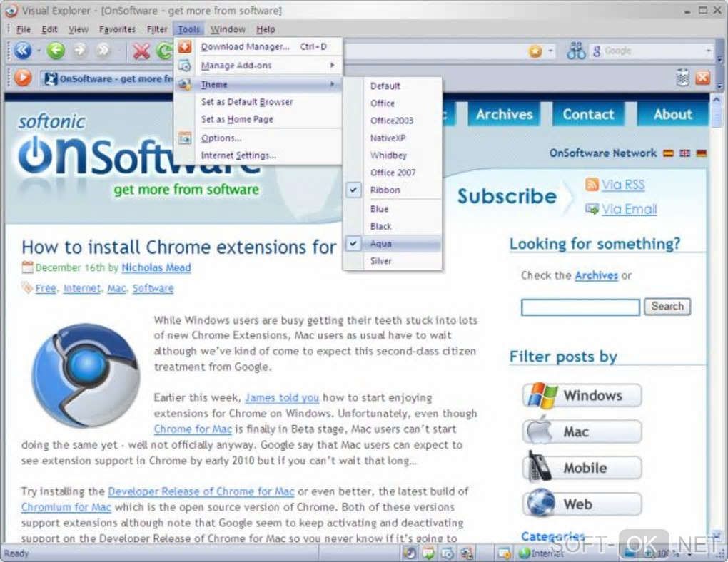Click the Options menu item icon
The image size is (728, 562).
point(185,138)
